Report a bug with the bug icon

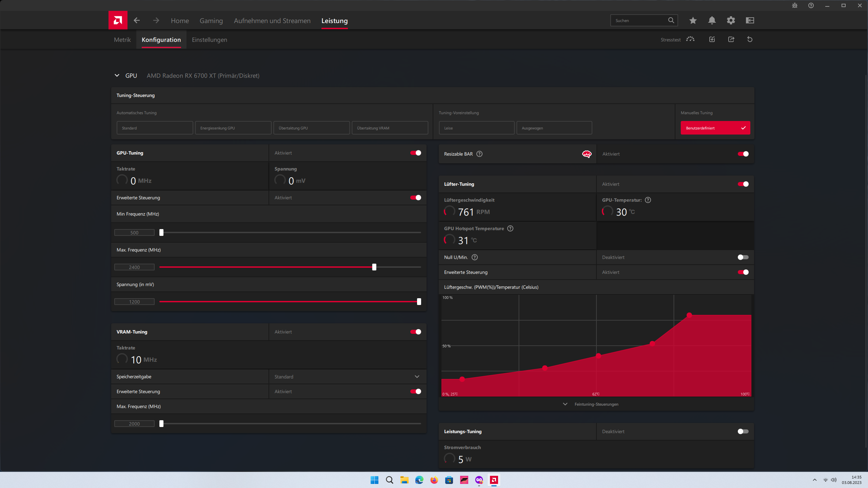[x=794, y=5]
